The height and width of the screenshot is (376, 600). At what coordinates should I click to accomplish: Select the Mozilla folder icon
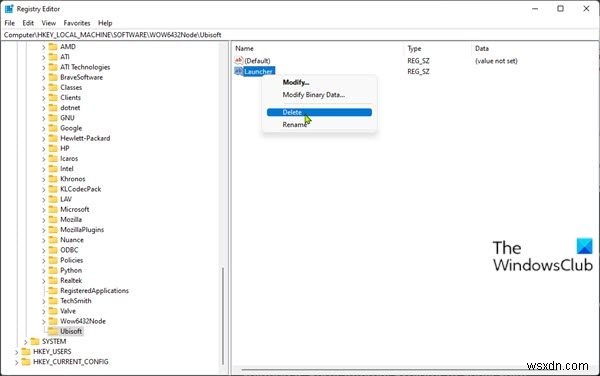coord(53,219)
